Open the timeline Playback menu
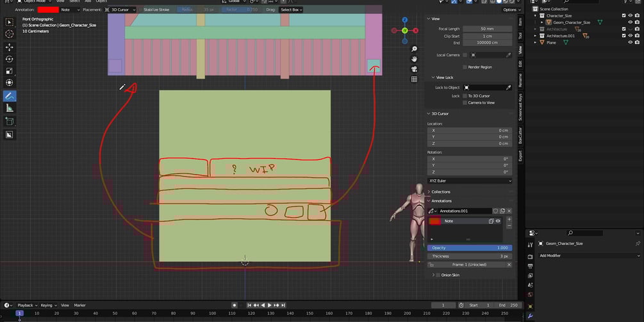The height and width of the screenshot is (322, 644). tap(27, 305)
